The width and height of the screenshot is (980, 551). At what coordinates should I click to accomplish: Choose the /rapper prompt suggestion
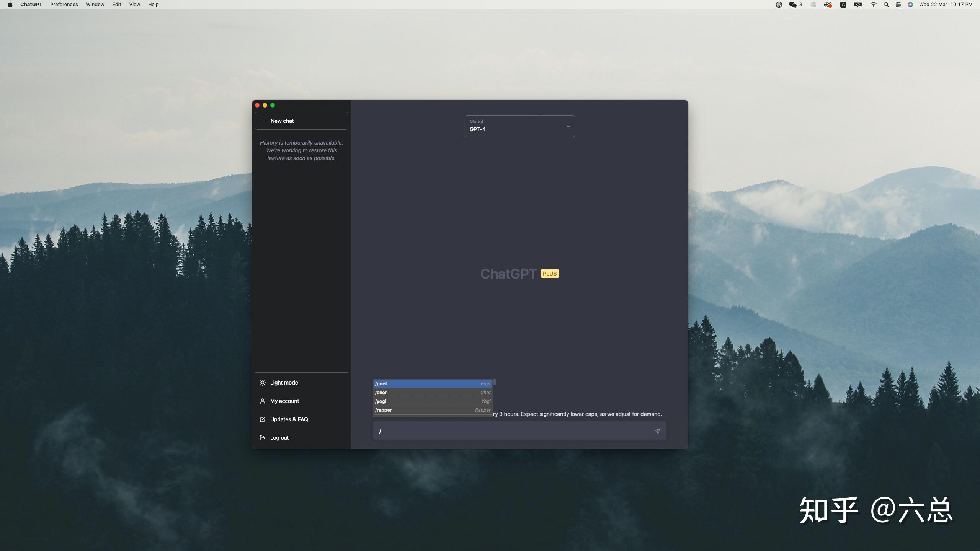[433, 410]
